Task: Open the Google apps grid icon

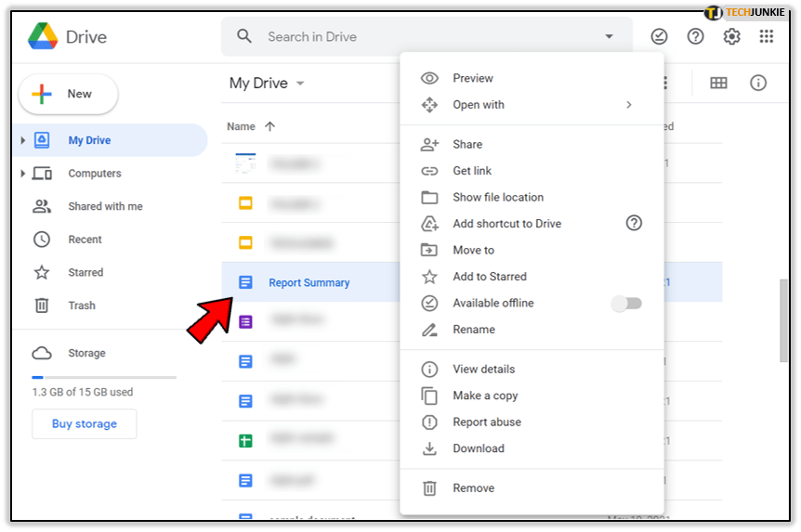Action: point(767,37)
